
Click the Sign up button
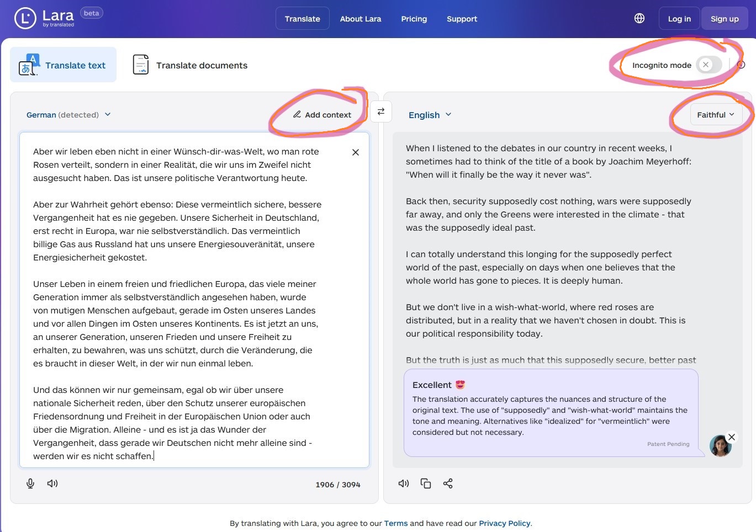click(x=725, y=19)
